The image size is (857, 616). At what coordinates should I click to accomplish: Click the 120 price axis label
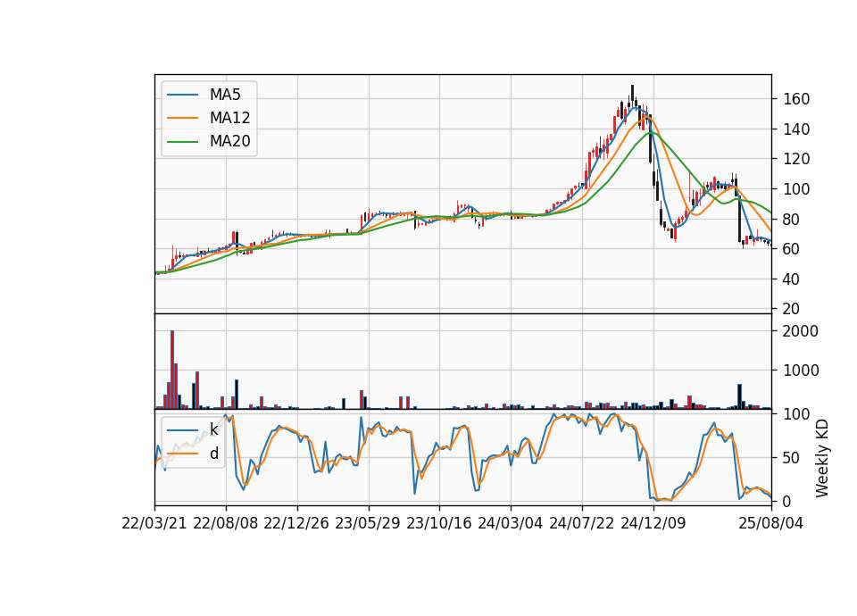pos(796,159)
